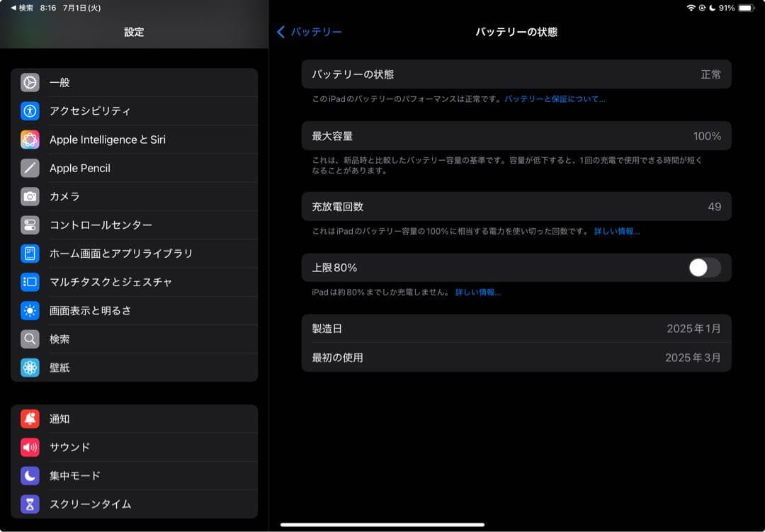The image size is (765, 532).
Task: Open the Apple Pencil settings icon
Action: click(29, 168)
